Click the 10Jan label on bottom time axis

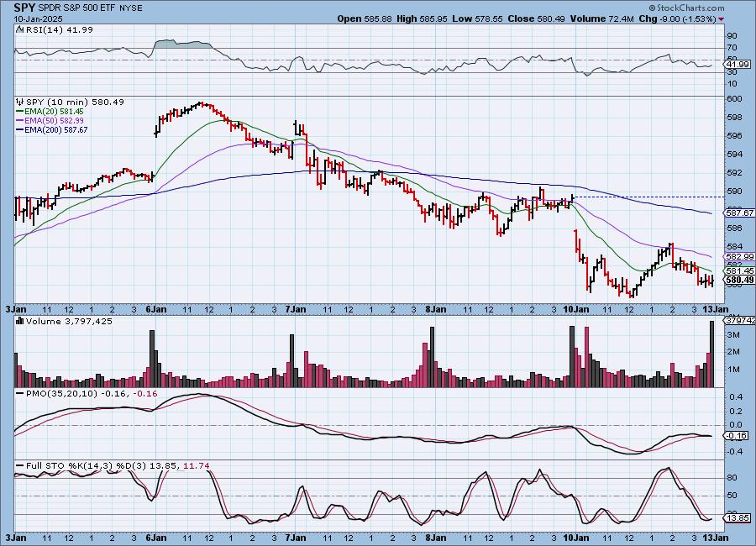[x=575, y=538]
